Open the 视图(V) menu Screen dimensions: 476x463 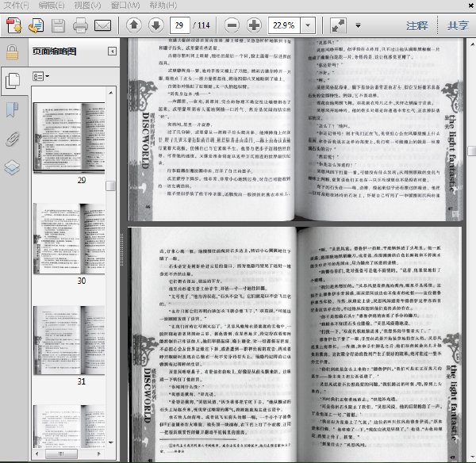(87, 6)
